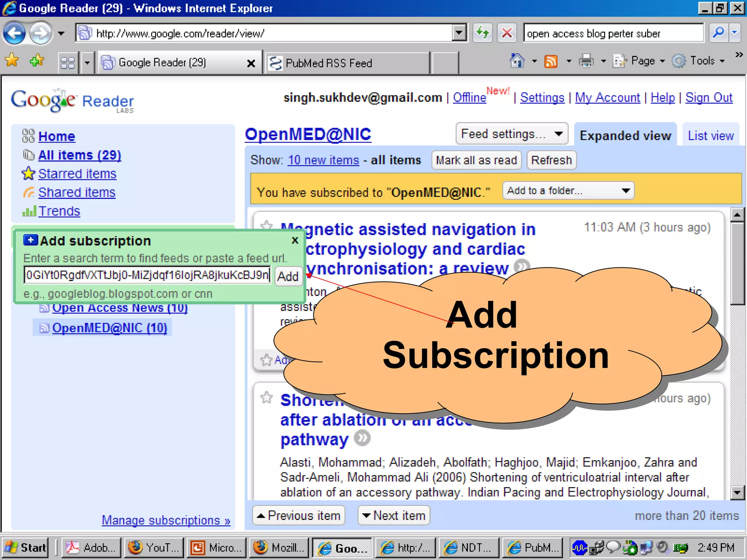Open the Help link
747x560 pixels.
[x=663, y=97]
